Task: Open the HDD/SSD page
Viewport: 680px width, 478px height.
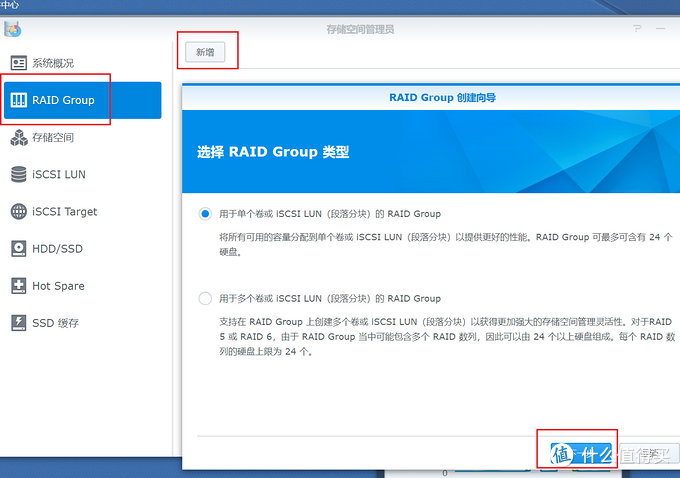Action: 82,249
